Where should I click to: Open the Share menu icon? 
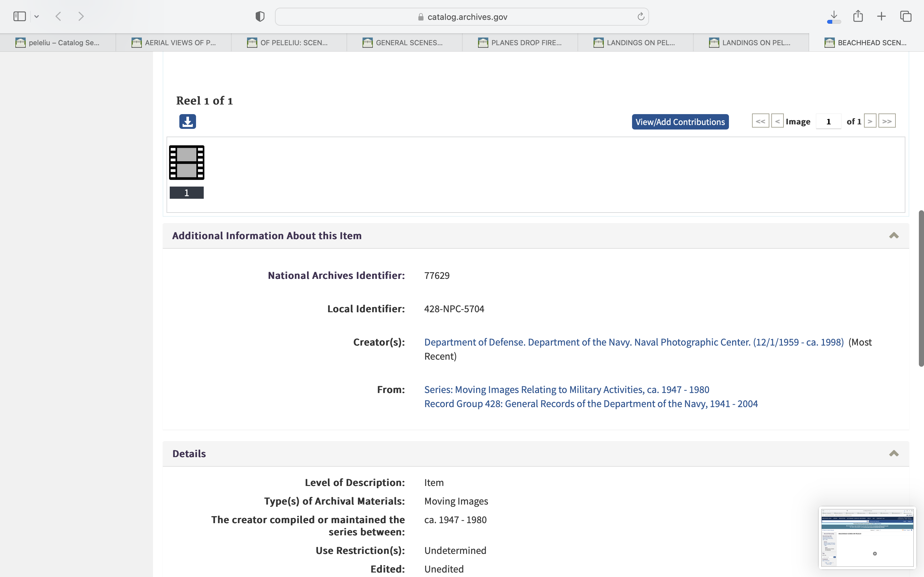pos(858,16)
